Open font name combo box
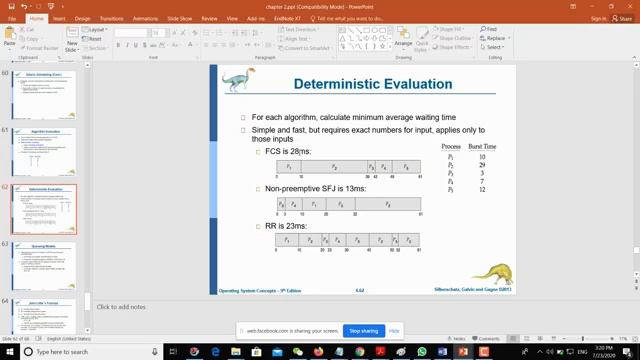The width and height of the screenshot is (640, 360). [x=132, y=33]
